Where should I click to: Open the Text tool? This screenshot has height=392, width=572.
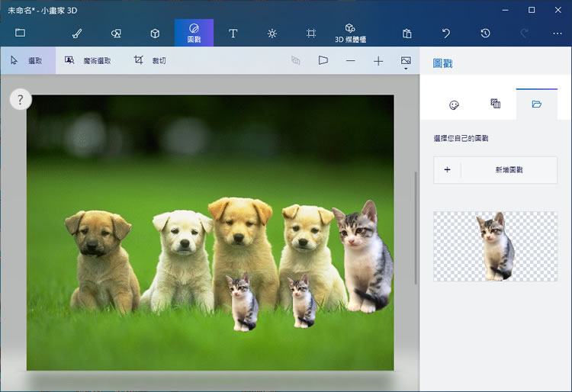click(233, 34)
